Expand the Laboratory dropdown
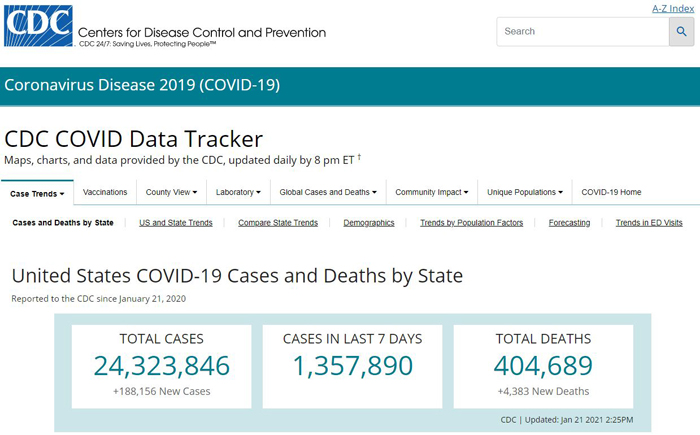The height and width of the screenshot is (435, 700). (x=238, y=192)
